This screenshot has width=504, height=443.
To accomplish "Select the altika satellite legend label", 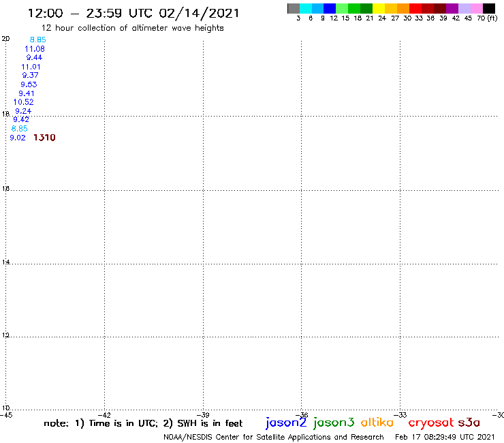I will click(377, 422).
